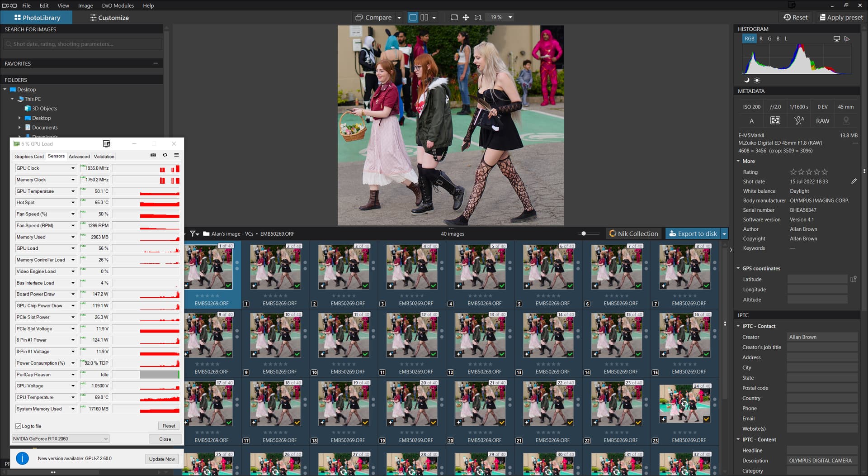Screen dimensions: 868x476
Task: Switch to the Customize tab
Action: 109,18
